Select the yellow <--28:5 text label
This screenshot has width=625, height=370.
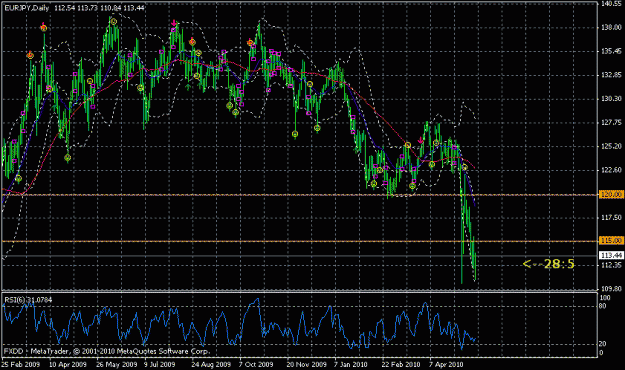[x=548, y=264]
